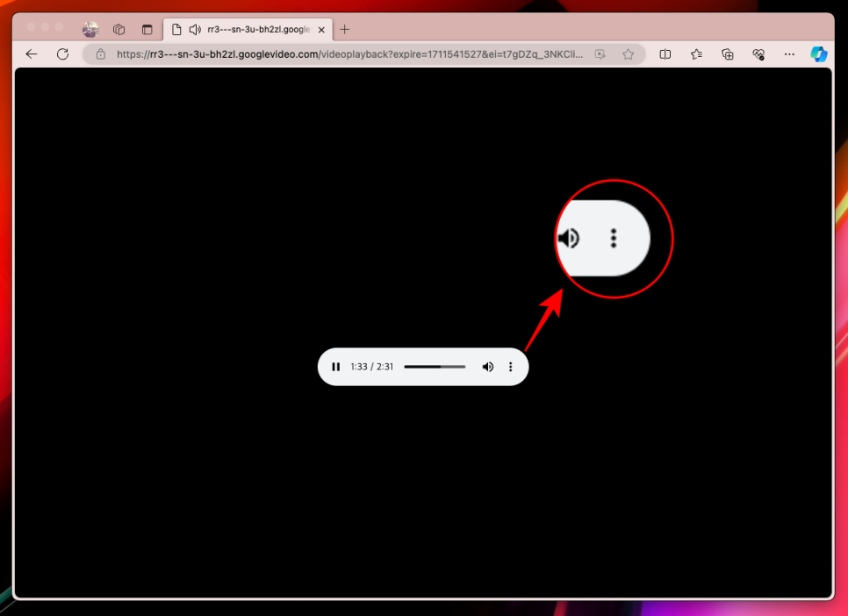Open the Copilot sidebar
The width and height of the screenshot is (848, 616).
pos(819,54)
